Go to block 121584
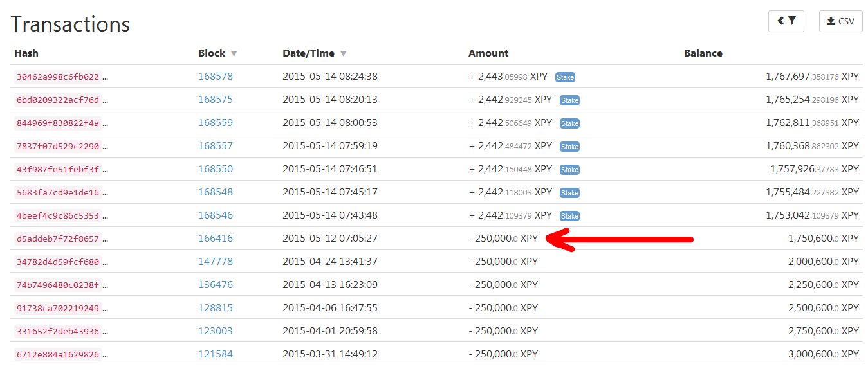This screenshot has width=868, height=371. [x=216, y=354]
